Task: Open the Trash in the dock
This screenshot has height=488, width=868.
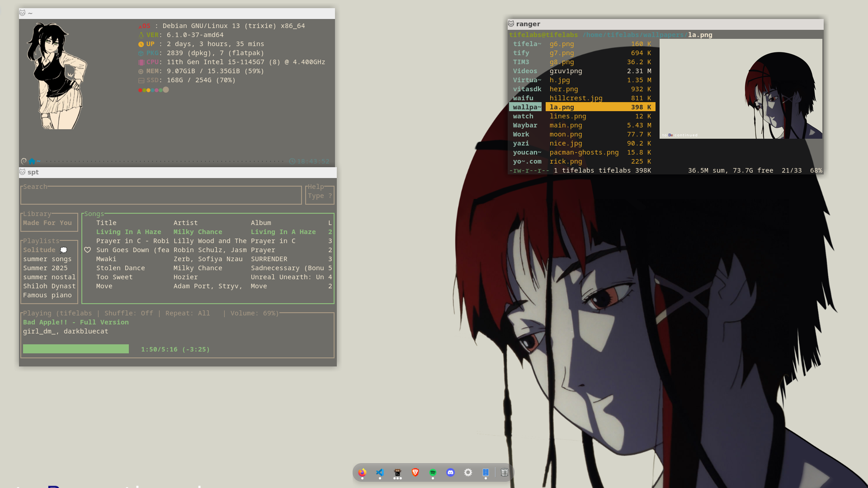Action: 505,472
